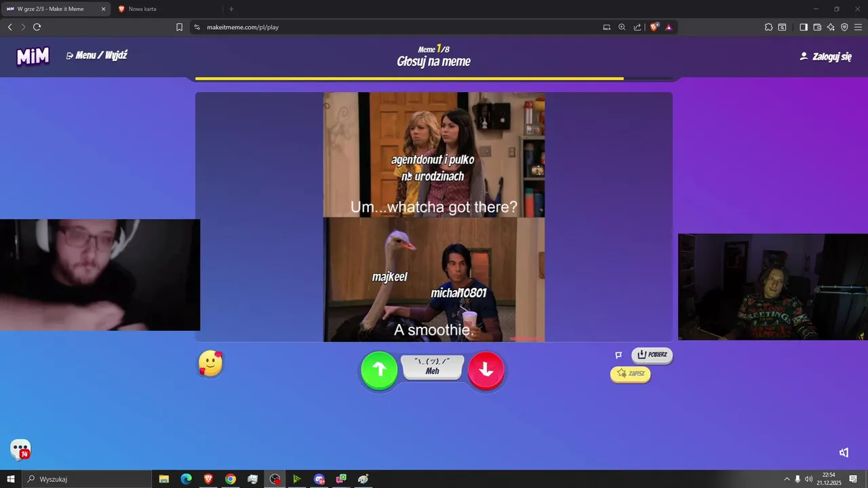Click the install app icon in address bar
This screenshot has width=868, height=488.
coord(607,27)
